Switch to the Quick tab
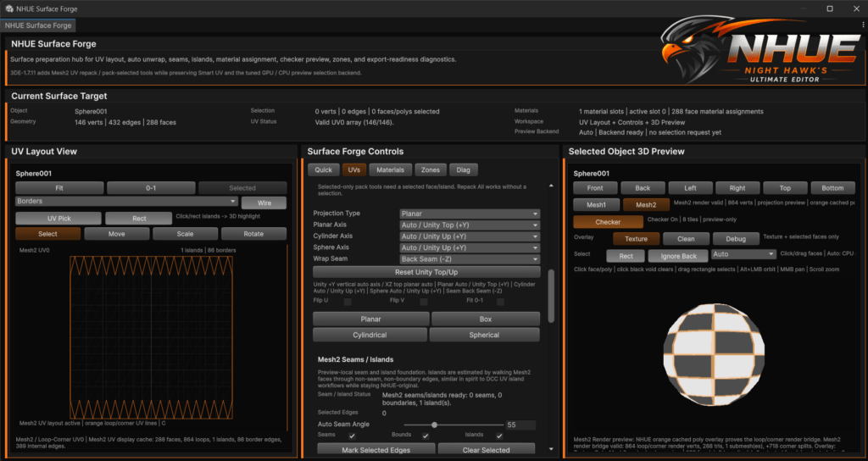Image resolution: width=868 pixels, height=461 pixels. pyautogui.click(x=323, y=169)
